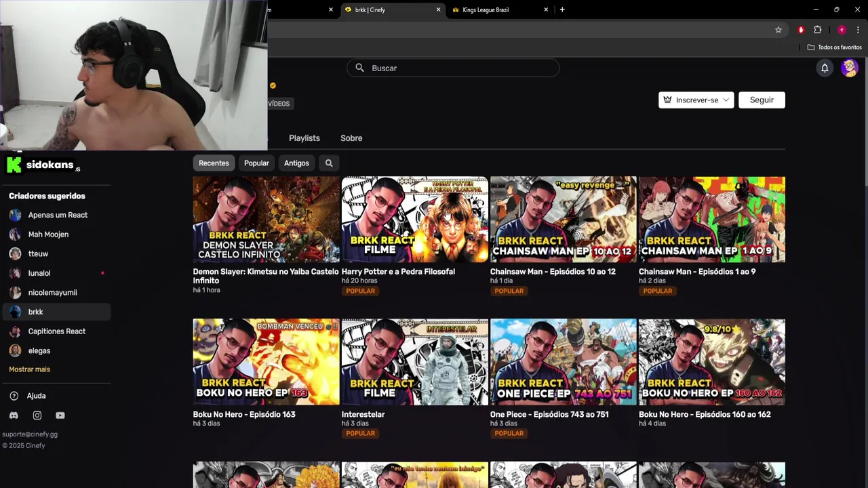Click the elegas avatar icon
868x488 pixels.
pos(15,350)
